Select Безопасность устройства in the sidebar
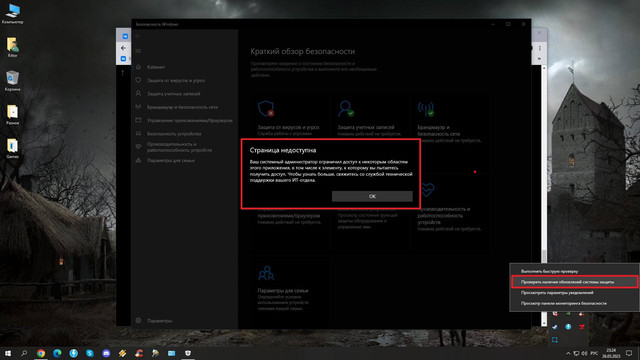The height and width of the screenshot is (360, 640). tap(174, 134)
